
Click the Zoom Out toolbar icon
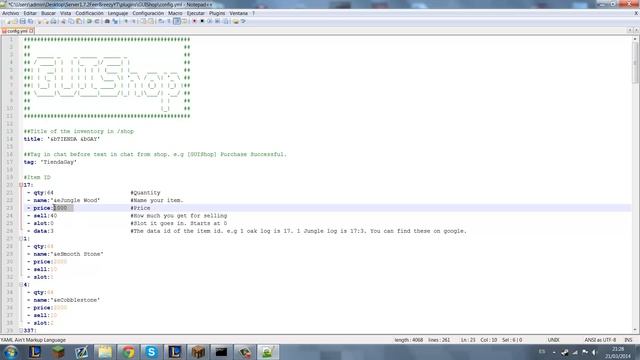pyautogui.click(x=134, y=21)
